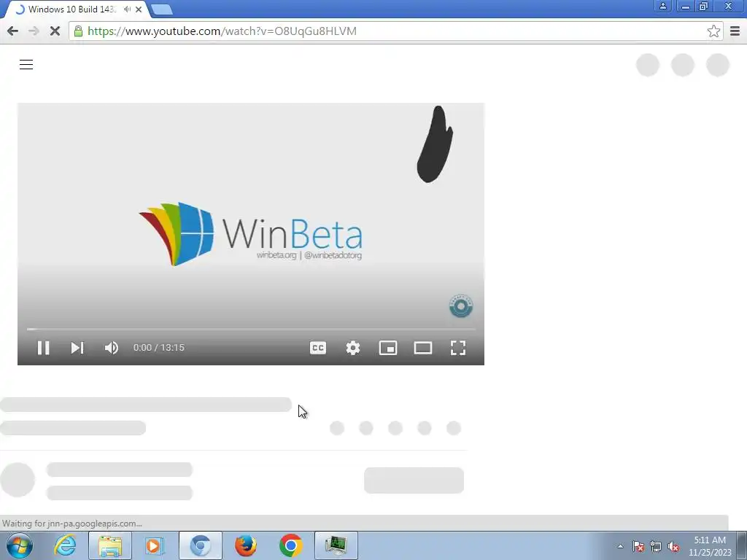This screenshot has height=560, width=747.
Task: Open video settings gear
Action: pyautogui.click(x=353, y=348)
